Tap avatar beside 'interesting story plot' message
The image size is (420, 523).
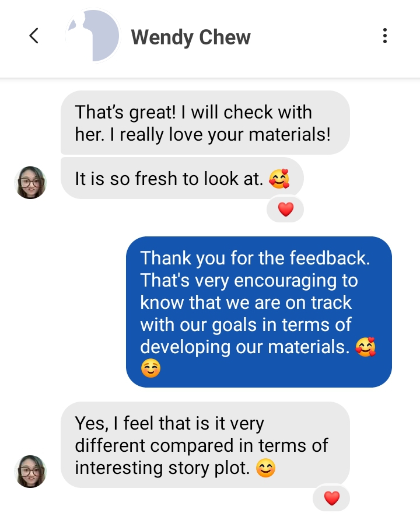[x=31, y=471]
